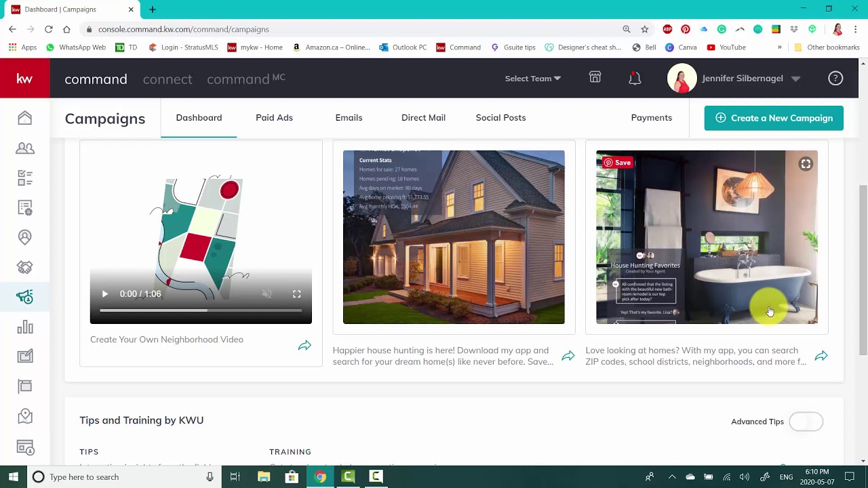Toggle the Advanced Tips switch
868x488 pixels.
[806, 422]
